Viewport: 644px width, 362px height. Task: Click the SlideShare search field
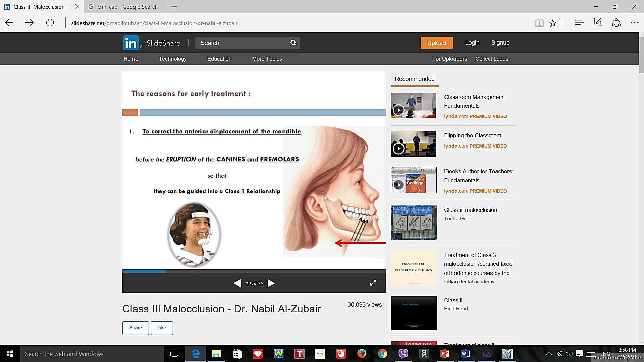(x=241, y=43)
